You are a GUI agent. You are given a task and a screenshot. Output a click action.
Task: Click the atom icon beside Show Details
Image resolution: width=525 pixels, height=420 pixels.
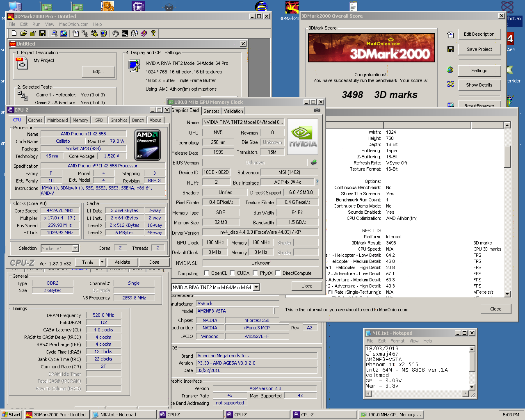450,84
